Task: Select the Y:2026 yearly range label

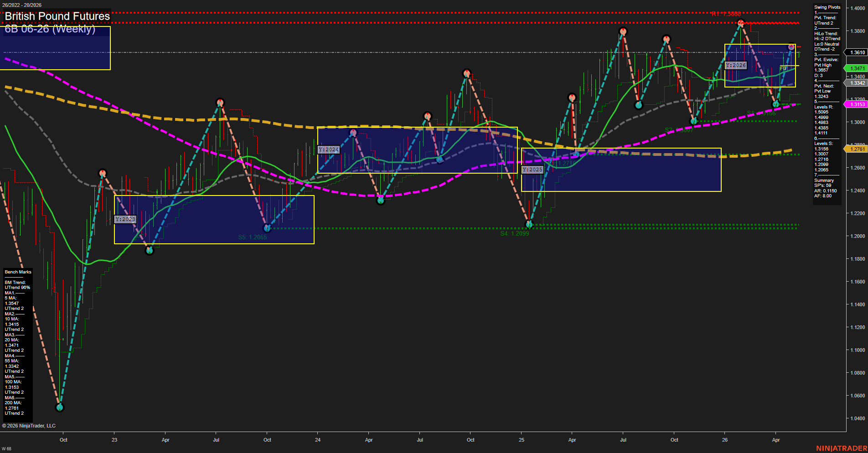Action: 736,65
